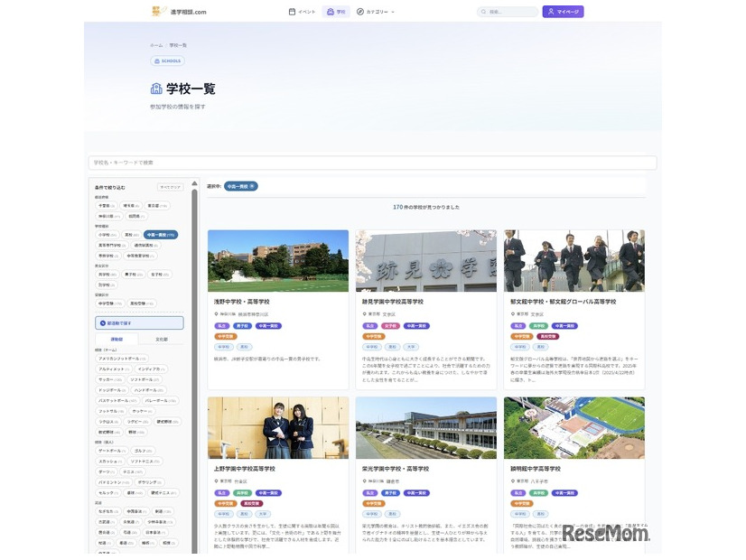Go to ホーム breadcrumb link

(x=156, y=45)
